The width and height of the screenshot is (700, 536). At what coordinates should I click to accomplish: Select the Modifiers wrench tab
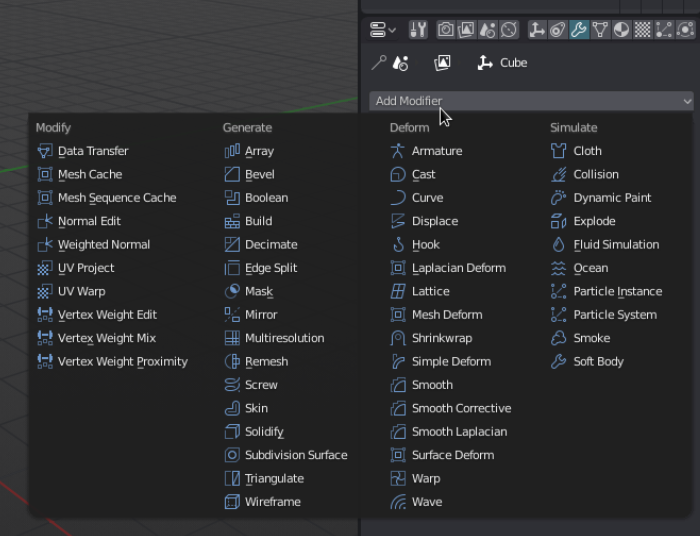579,30
